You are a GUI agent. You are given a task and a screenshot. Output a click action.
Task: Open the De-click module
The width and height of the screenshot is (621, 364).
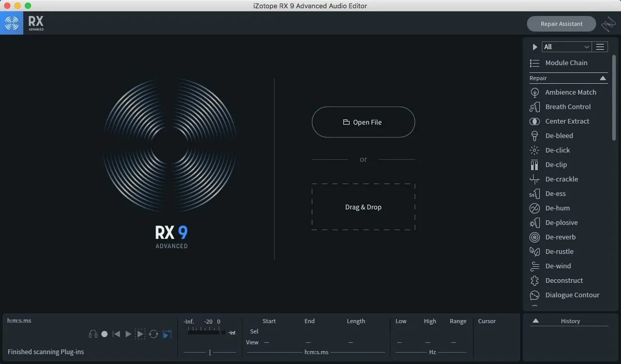(557, 150)
